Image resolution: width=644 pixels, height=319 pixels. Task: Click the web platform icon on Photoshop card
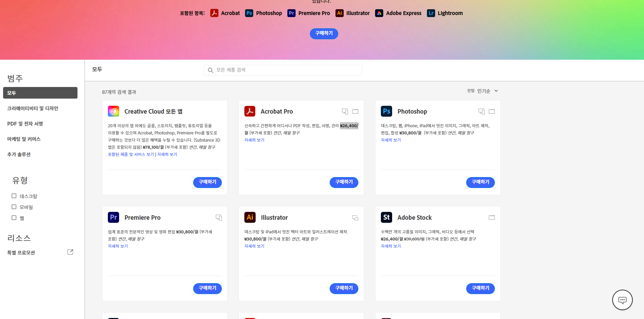492,112
